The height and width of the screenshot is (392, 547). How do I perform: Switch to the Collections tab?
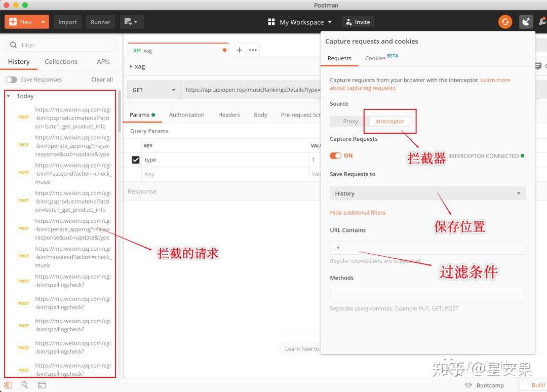coord(61,62)
